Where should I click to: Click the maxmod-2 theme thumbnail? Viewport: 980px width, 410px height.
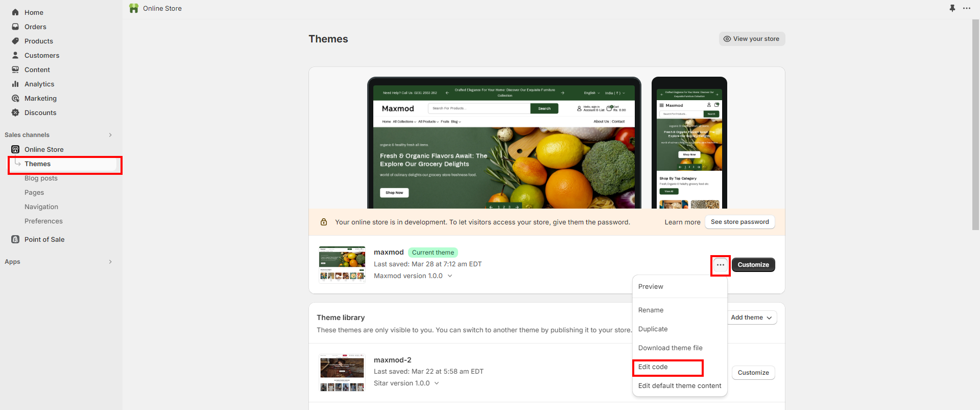342,373
